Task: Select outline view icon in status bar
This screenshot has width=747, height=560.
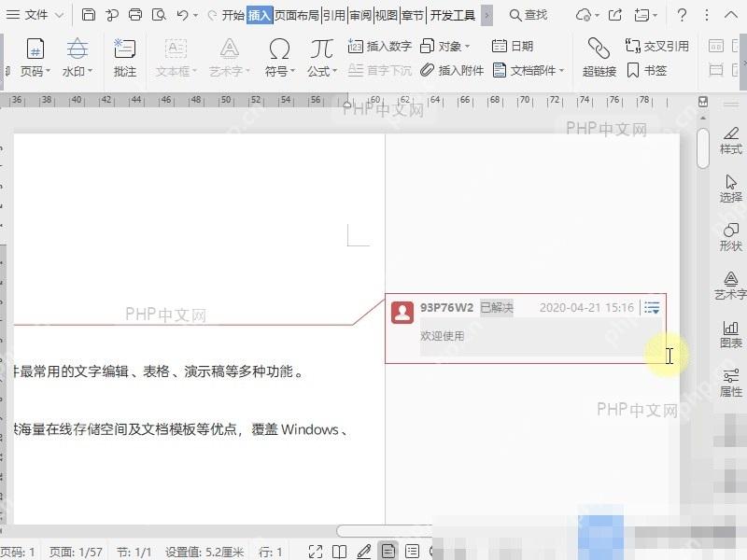Action: point(412,552)
